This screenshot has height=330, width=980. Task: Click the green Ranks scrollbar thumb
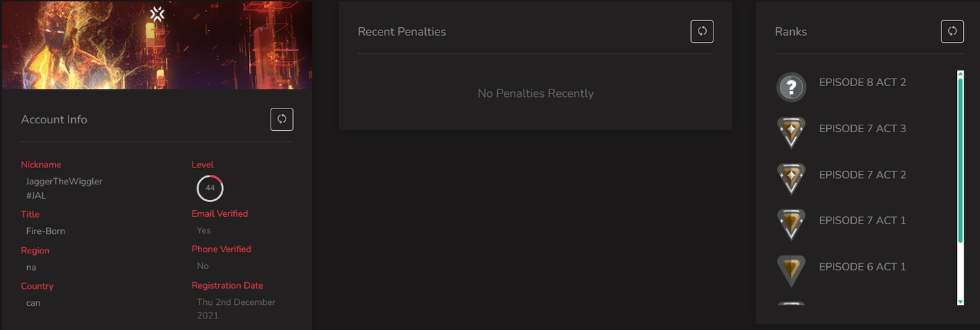[960, 161]
